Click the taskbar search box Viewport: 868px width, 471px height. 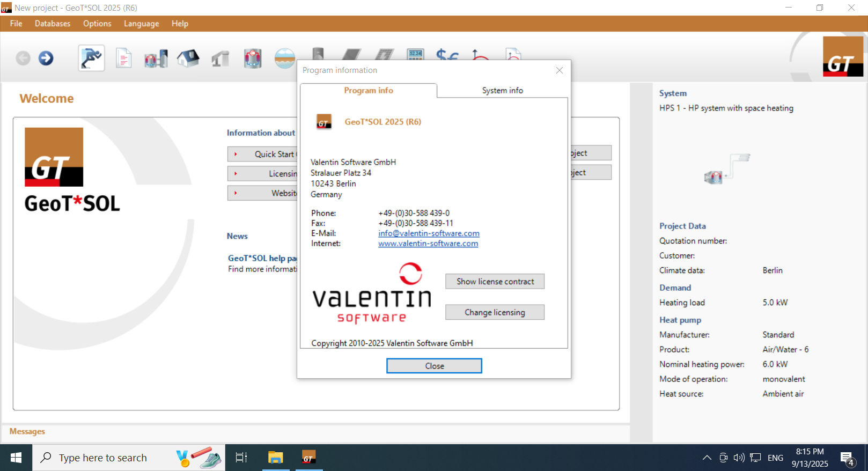pyautogui.click(x=129, y=458)
